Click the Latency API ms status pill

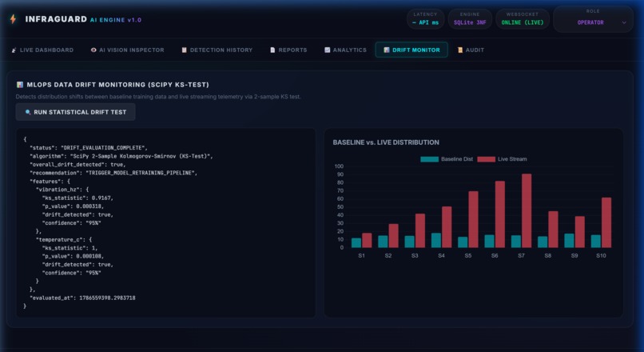[x=426, y=19]
